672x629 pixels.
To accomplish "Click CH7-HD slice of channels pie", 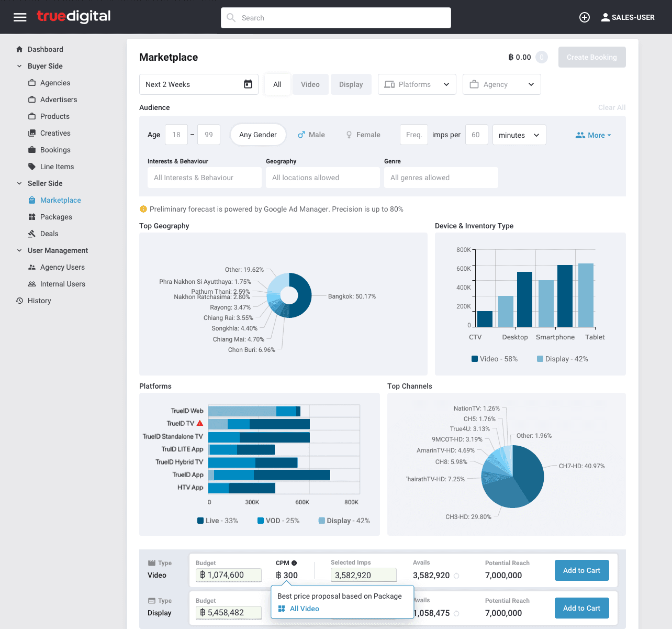I will 529,470.
